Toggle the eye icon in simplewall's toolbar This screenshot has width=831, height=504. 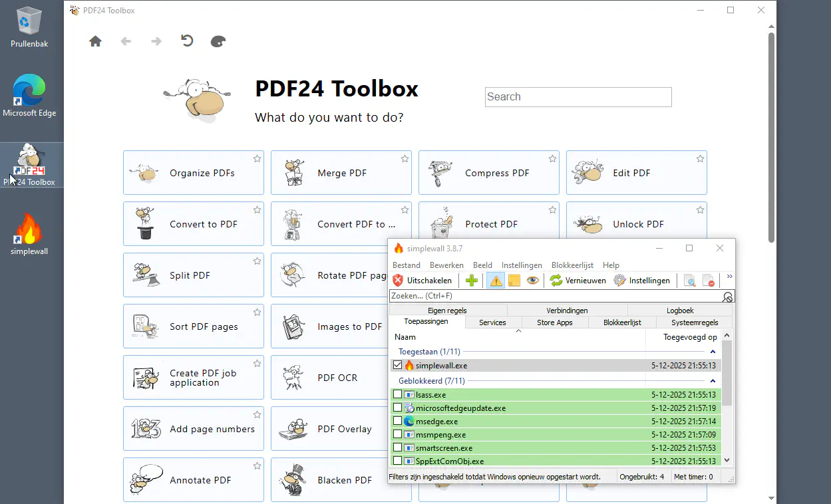tap(533, 280)
